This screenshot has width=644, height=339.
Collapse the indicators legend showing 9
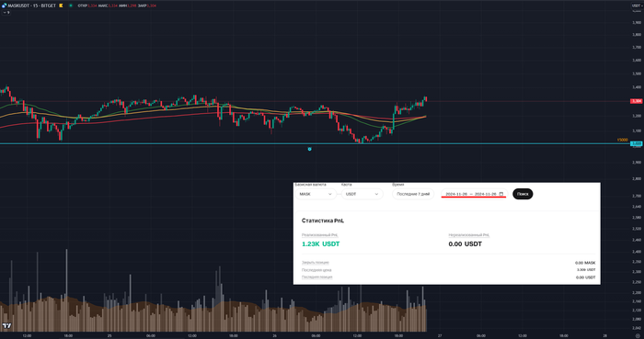coord(6,13)
